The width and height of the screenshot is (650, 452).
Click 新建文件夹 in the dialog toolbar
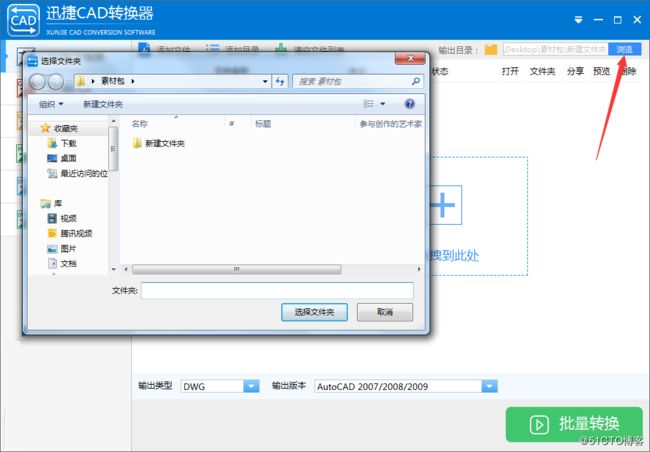coord(103,104)
